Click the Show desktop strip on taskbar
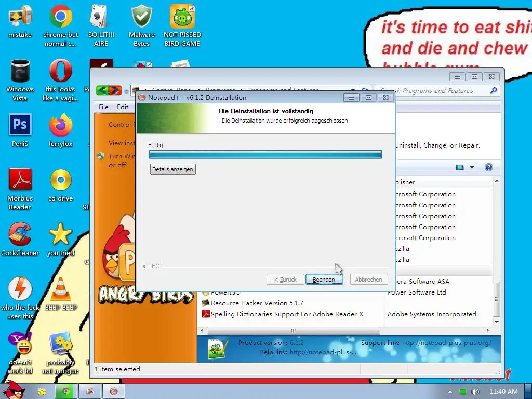Screen dimensions: 532x399 pos(528,392)
